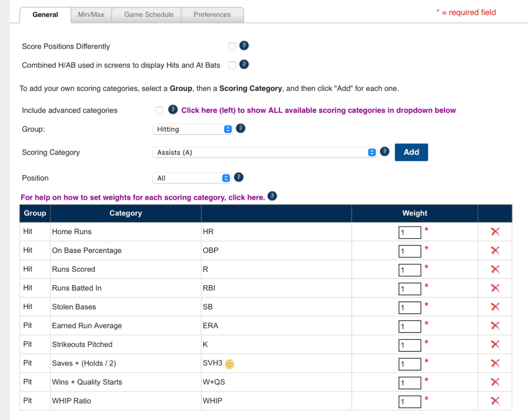Focus the Stolen Bases weight field
Viewport: 528px width, 420px height.
(x=409, y=308)
